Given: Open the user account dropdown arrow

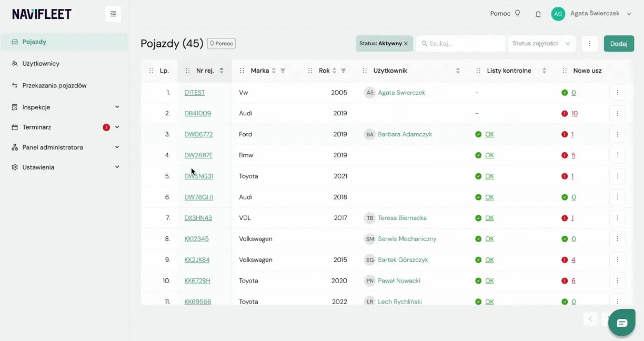Looking at the screenshot, I should click(x=629, y=14).
